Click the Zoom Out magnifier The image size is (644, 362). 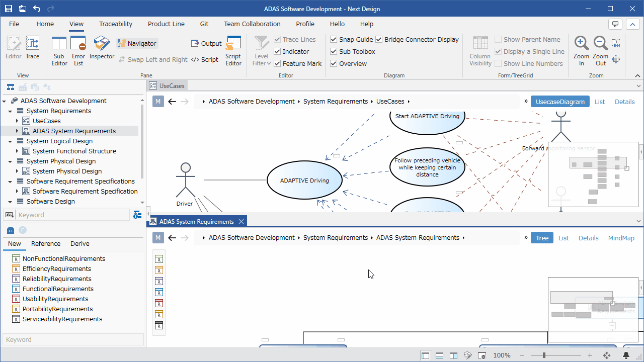tap(601, 51)
